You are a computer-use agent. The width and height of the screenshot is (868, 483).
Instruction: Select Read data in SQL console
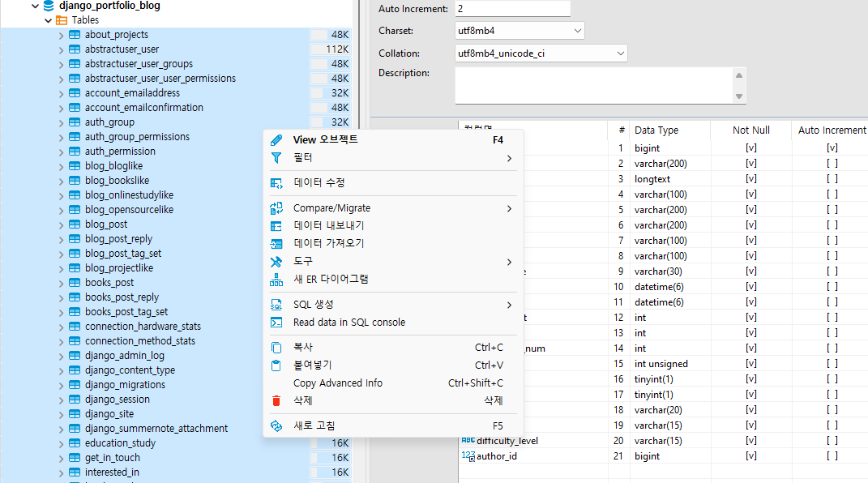click(x=393, y=323)
